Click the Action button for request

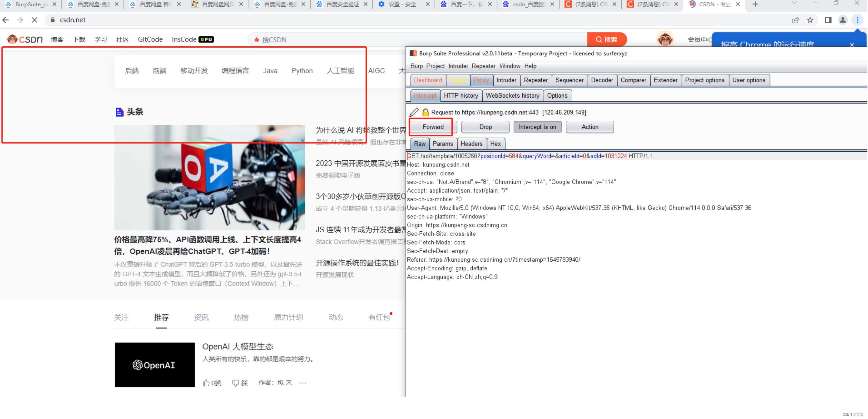pyautogui.click(x=589, y=127)
